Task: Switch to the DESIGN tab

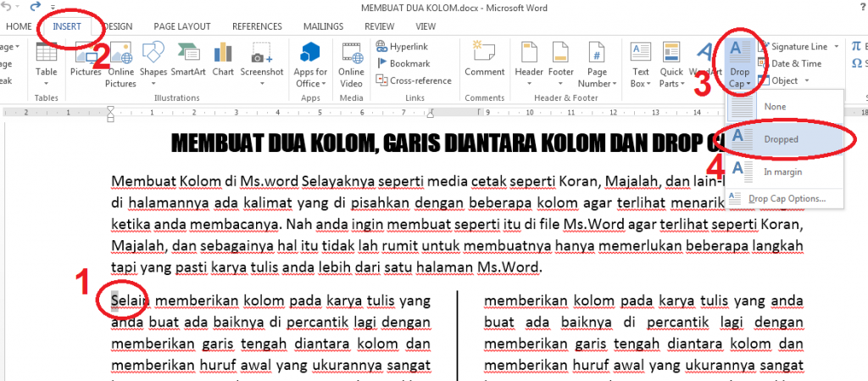Action: pyautogui.click(x=117, y=26)
